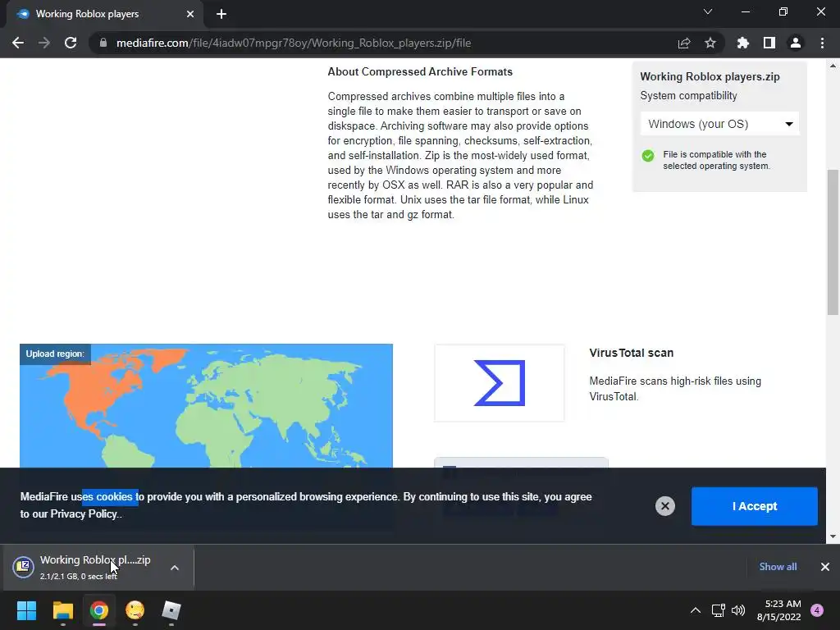840x630 pixels.
Task: Click the VirusTotal scan heading
Action: tap(631, 353)
